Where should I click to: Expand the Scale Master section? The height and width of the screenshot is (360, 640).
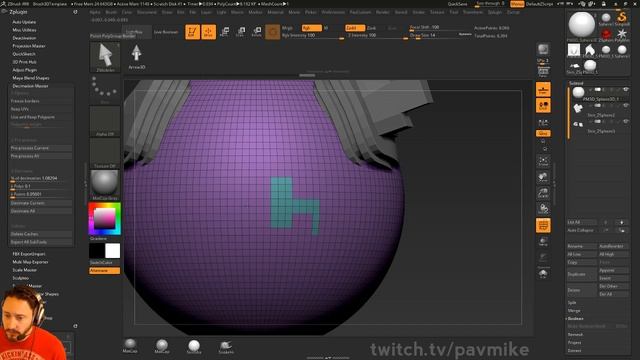click(24, 270)
